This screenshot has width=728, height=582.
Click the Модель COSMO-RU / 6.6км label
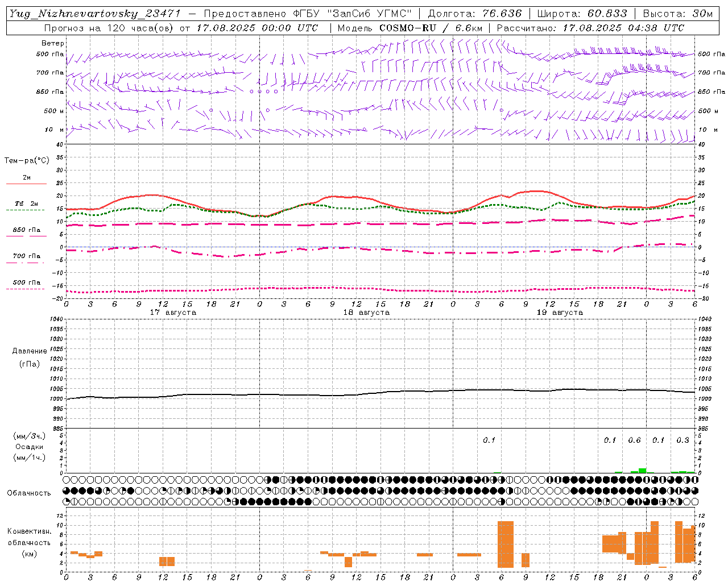410,28
